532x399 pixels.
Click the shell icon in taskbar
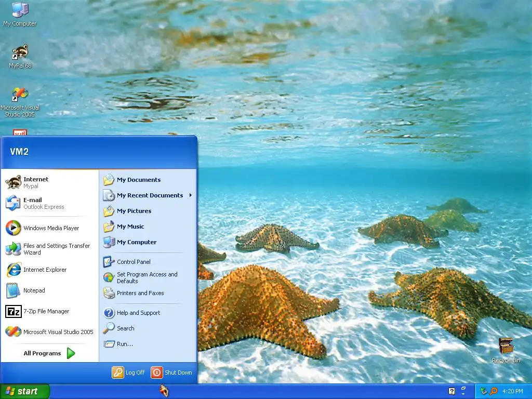click(x=164, y=391)
